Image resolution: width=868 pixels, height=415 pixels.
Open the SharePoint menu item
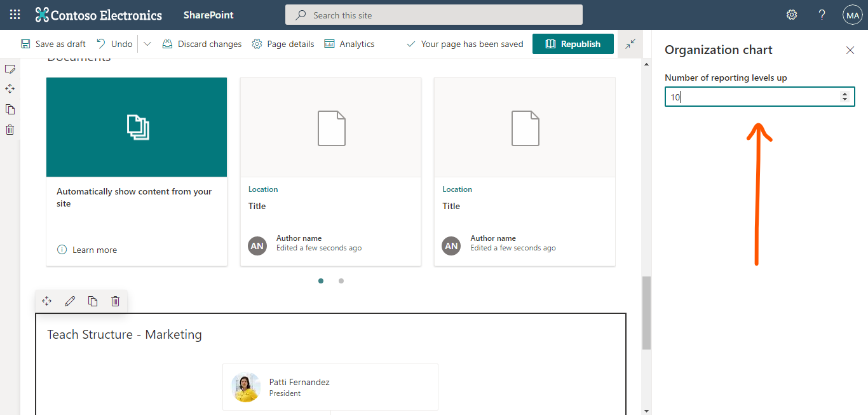click(208, 14)
